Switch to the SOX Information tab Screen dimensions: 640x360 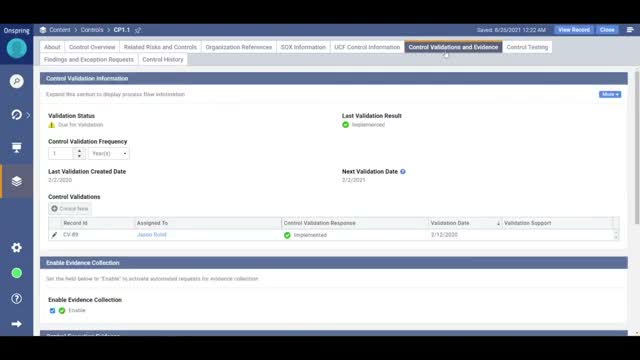tap(303, 47)
